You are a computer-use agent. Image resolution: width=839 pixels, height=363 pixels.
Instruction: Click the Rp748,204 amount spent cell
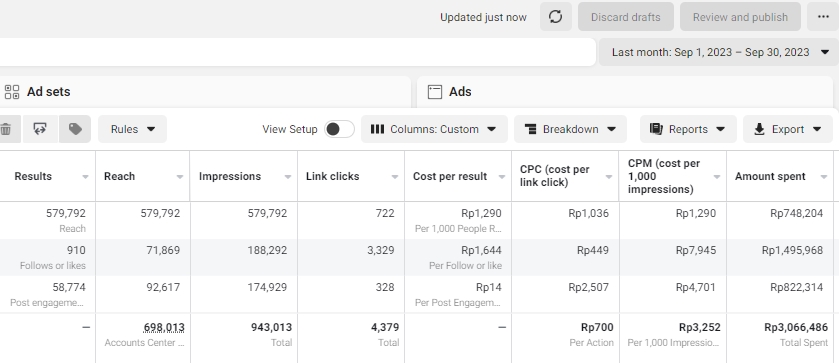pos(796,213)
